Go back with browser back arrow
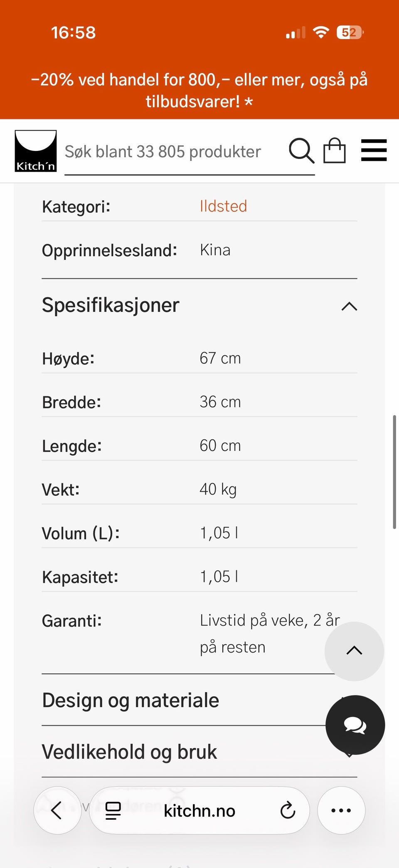Screen dimensions: 399x868 57,810
